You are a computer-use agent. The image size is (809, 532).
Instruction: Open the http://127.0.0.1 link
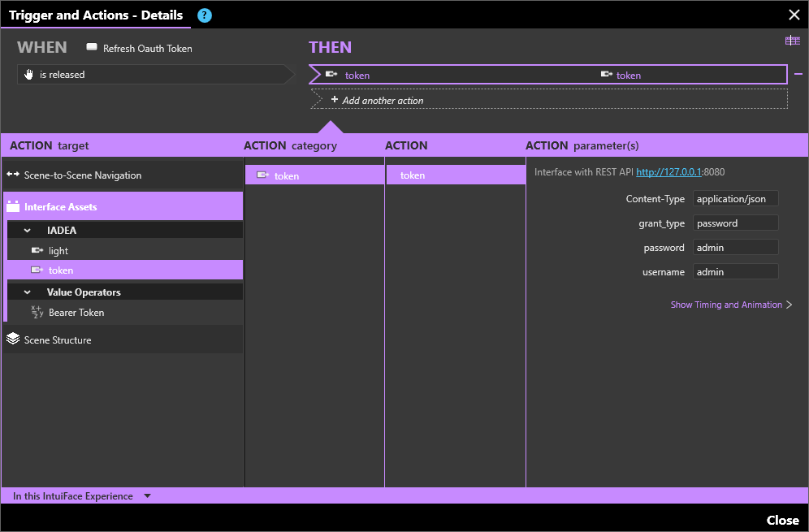(668, 172)
